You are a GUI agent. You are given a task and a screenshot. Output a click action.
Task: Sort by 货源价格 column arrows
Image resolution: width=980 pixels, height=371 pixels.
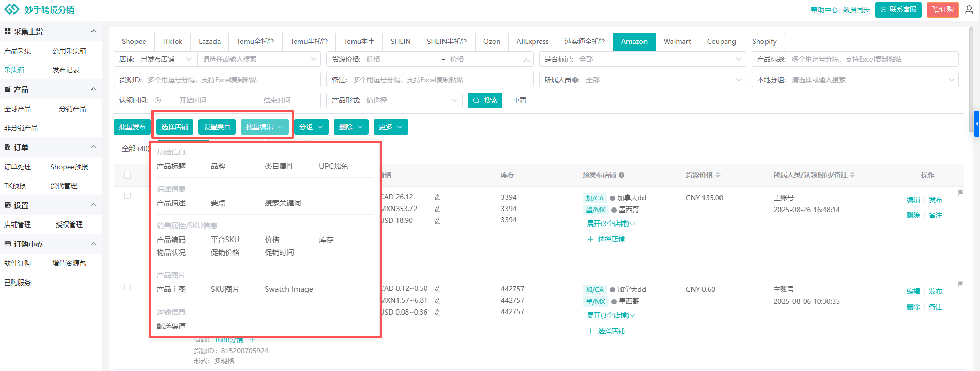[718, 175]
